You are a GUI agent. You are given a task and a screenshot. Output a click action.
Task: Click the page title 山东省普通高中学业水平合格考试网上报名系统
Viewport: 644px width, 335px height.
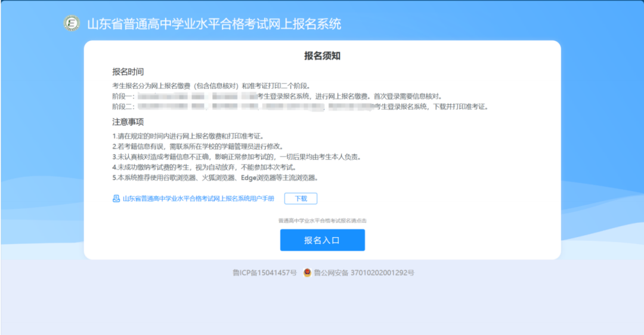(x=214, y=24)
